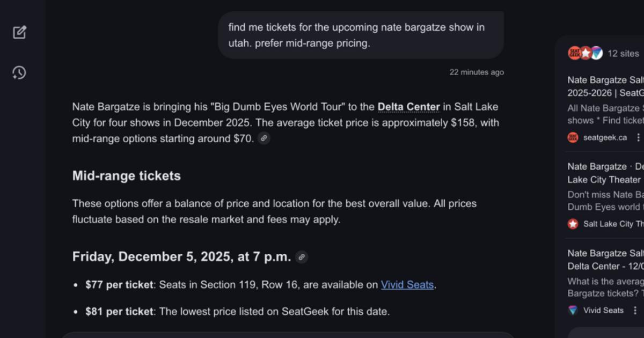Click the "Mid-range tickets" heading
The image size is (644, 338).
127,176
